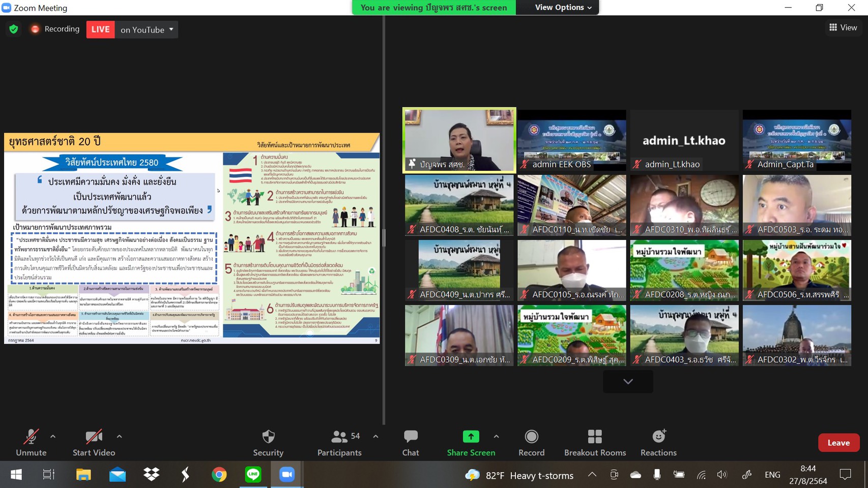Click the red Leave button
This screenshot has height=488, width=868.
coord(838,443)
